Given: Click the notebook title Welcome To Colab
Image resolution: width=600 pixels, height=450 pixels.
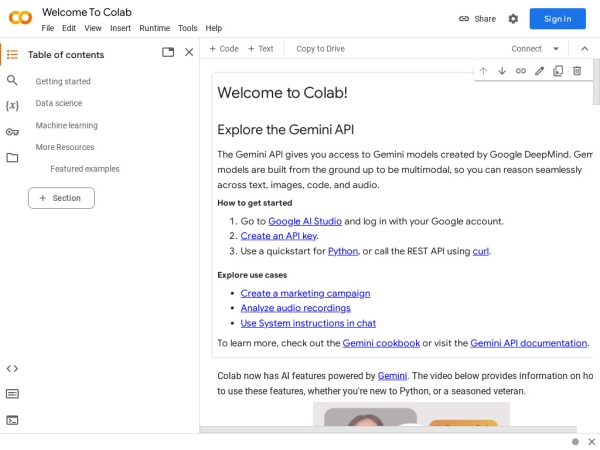Looking at the screenshot, I should pyautogui.click(x=87, y=12).
